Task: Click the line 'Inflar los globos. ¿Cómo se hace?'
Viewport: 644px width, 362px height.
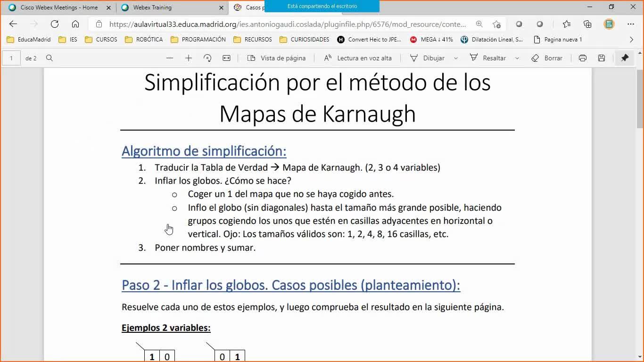Action: pyautogui.click(x=223, y=181)
